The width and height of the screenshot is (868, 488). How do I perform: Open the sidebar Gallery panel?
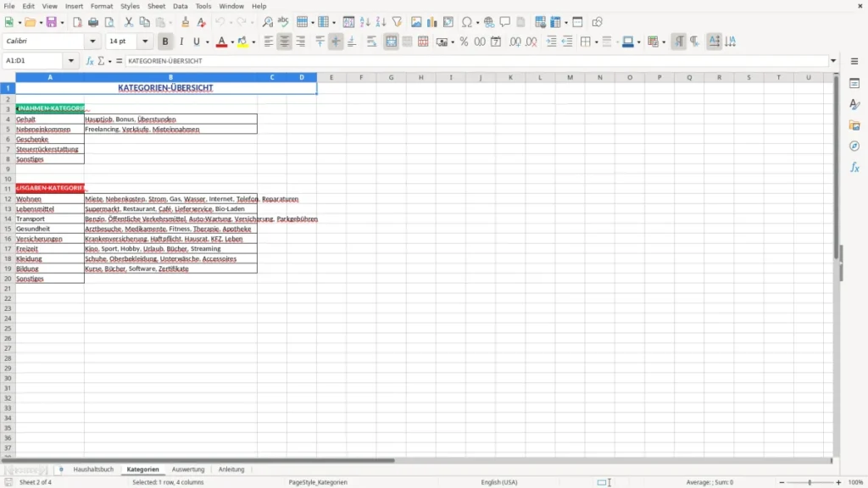click(x=854, y=125)
